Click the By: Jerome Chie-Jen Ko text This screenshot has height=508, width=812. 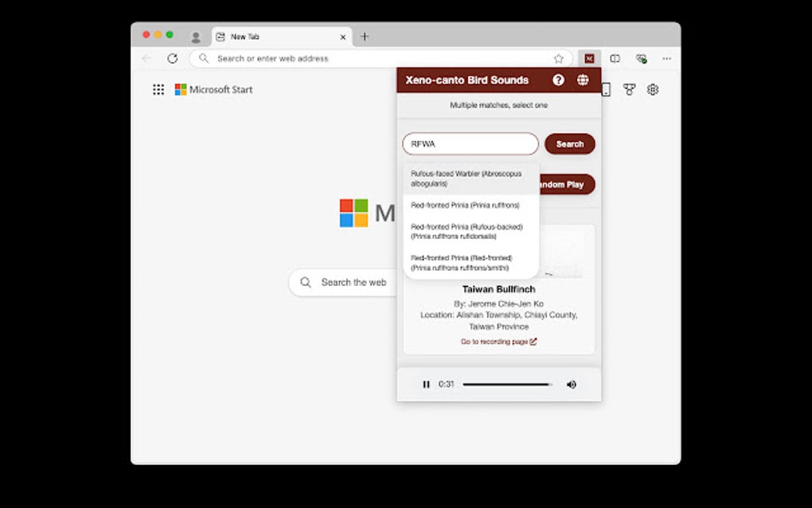click(x=498, y=304)
